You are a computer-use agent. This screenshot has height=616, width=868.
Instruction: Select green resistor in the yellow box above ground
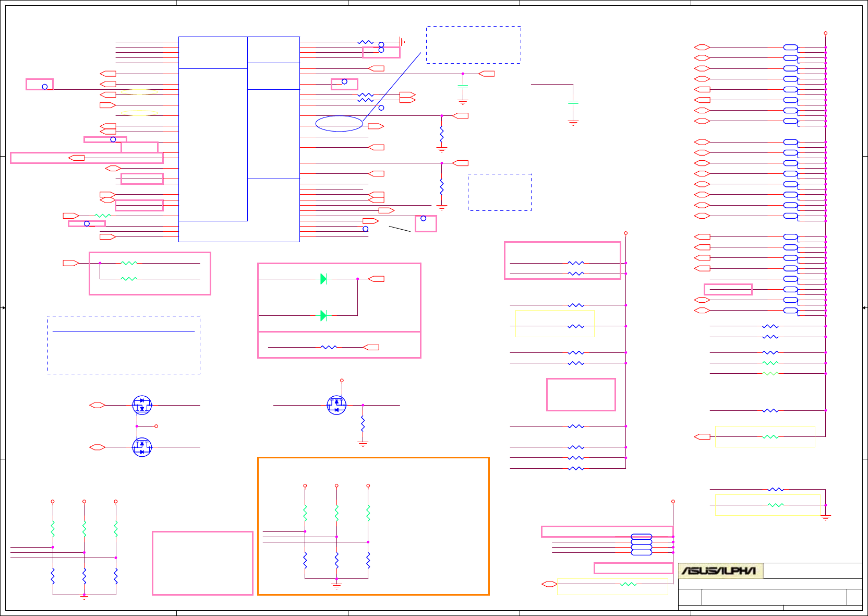click(776, 505)
